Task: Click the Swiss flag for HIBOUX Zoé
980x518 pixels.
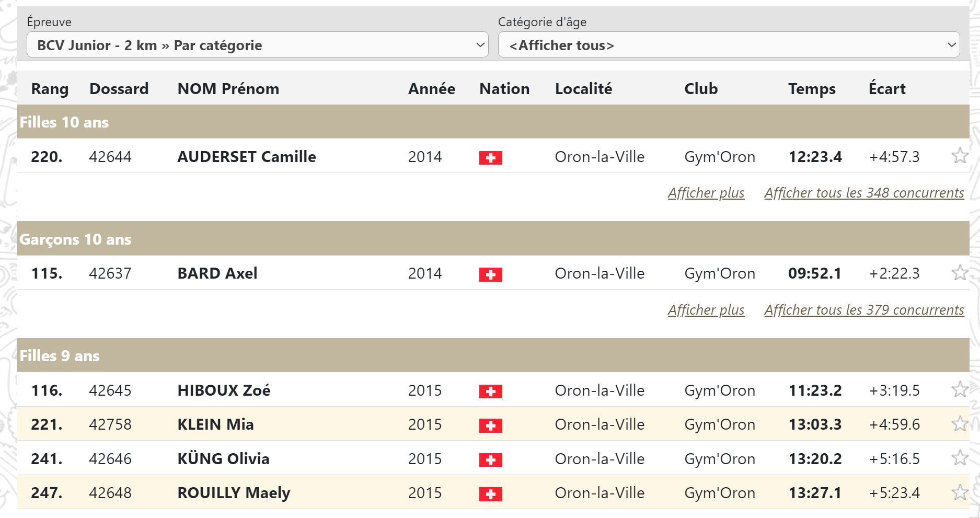Action: (x=490, y=392)
